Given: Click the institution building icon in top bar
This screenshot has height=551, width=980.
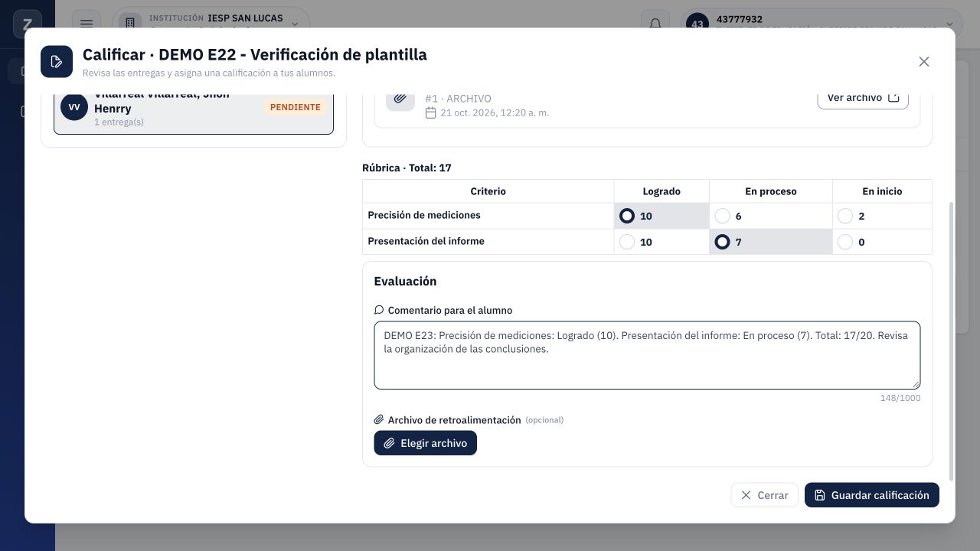Looking at the screenshot, I should tap(130, 24).
